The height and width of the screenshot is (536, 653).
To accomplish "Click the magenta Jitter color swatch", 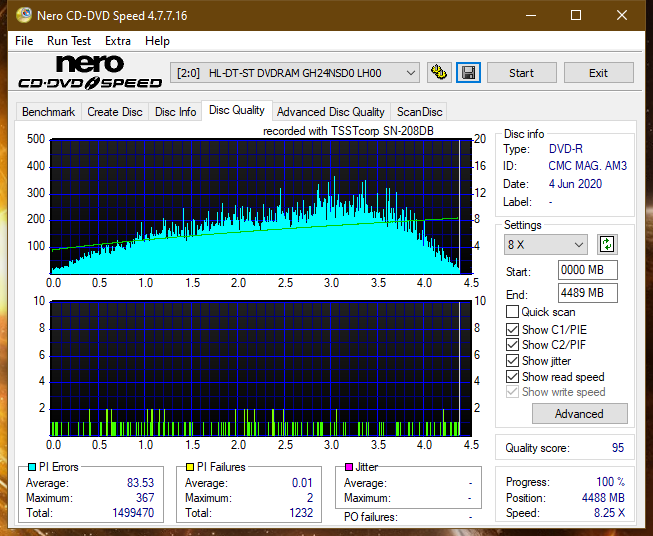I will click(x=349, y=467).
